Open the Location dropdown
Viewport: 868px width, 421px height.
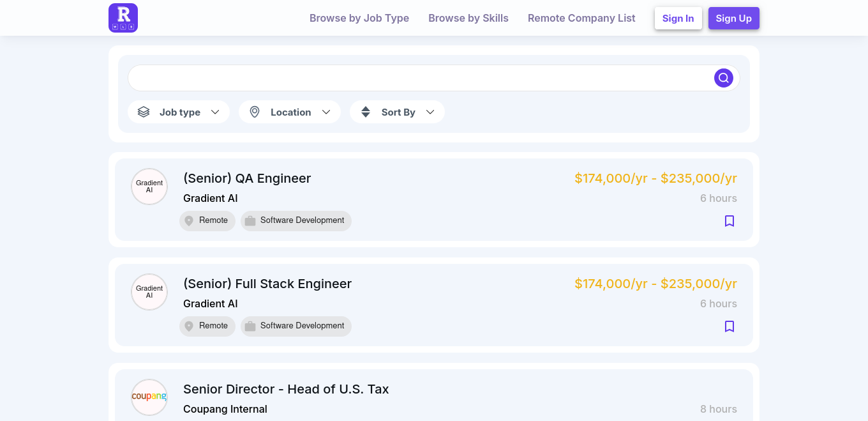click(x=290, y=112)
